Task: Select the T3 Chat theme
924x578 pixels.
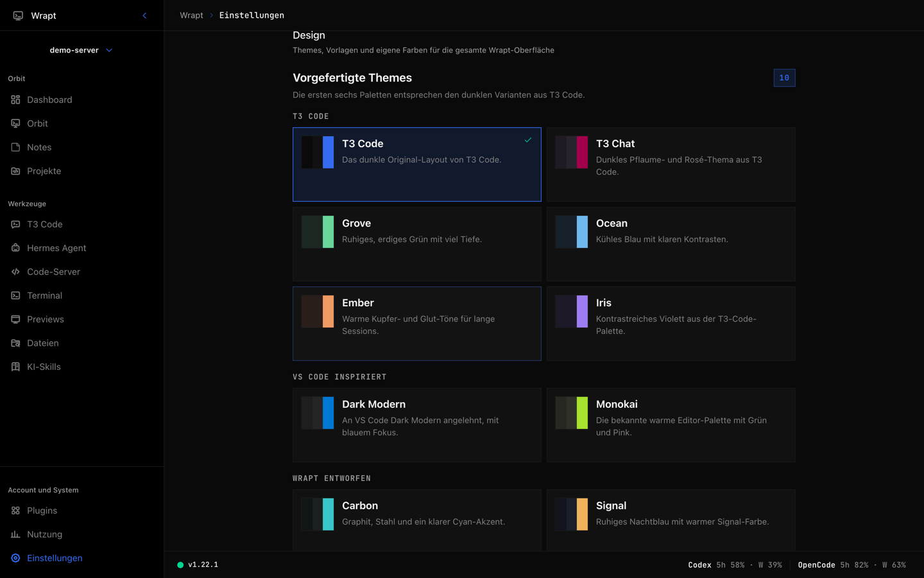Action: [671, 164]
